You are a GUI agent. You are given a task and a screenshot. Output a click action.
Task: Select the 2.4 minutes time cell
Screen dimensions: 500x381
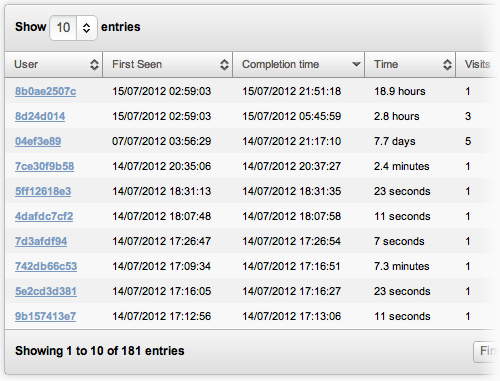tap(402, 166)
